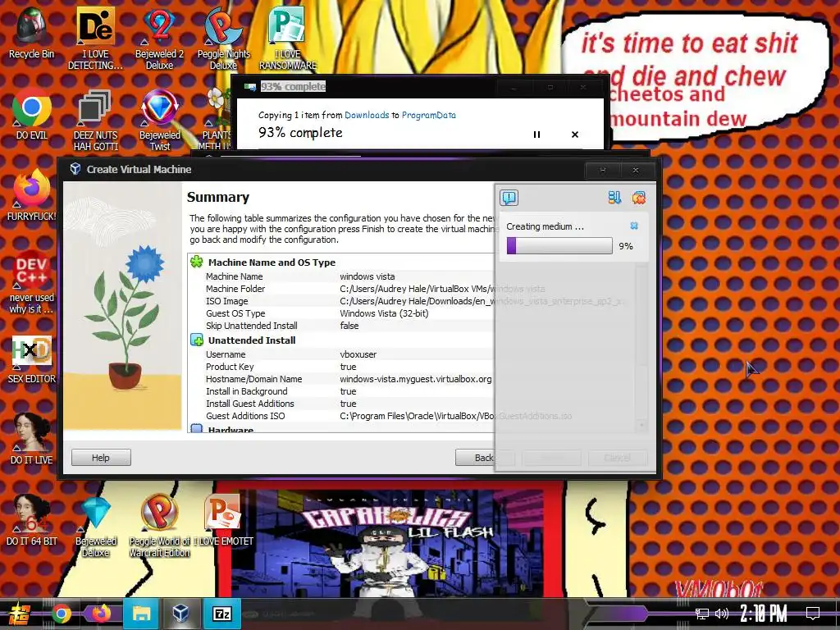
Task: Open the I LOVE DETECTING desktop shortcut
Action: tap(95, 38)
